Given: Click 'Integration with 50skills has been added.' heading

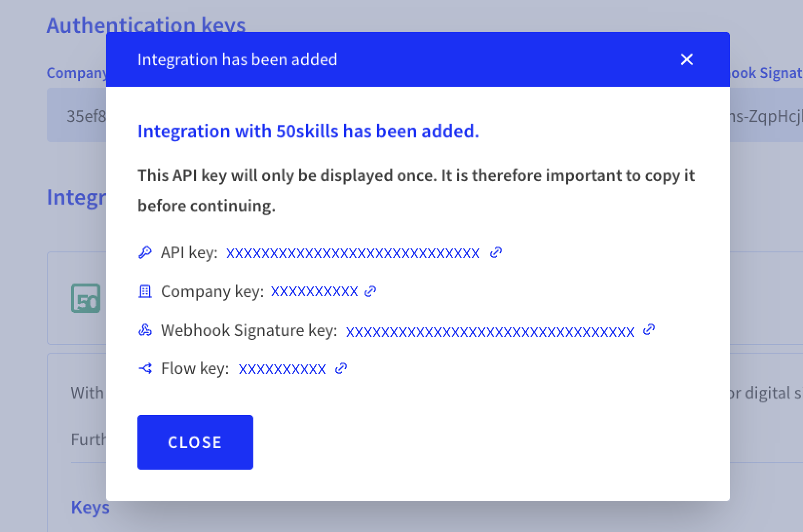Looking at the screenshot, I should [308, 131].
